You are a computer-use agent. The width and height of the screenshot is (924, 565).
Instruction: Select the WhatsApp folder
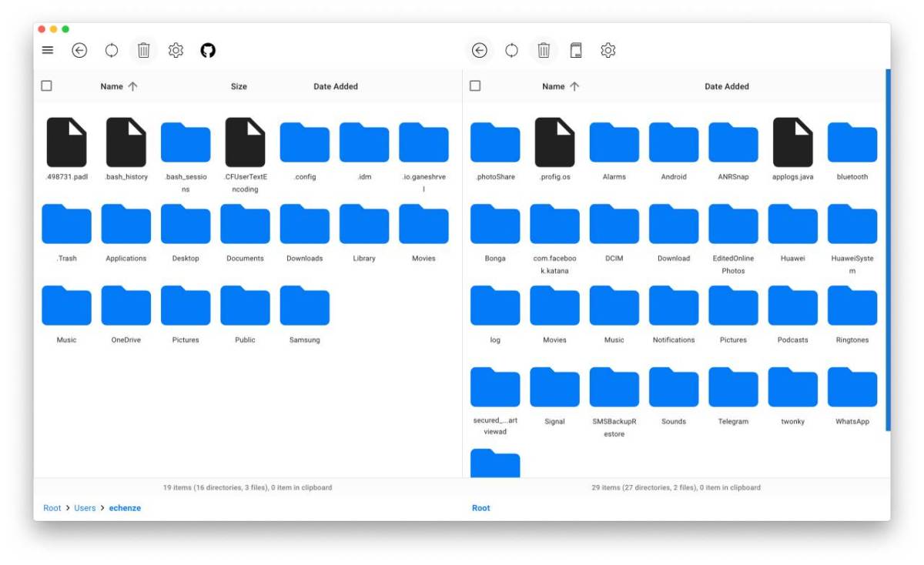click(852, 395)
